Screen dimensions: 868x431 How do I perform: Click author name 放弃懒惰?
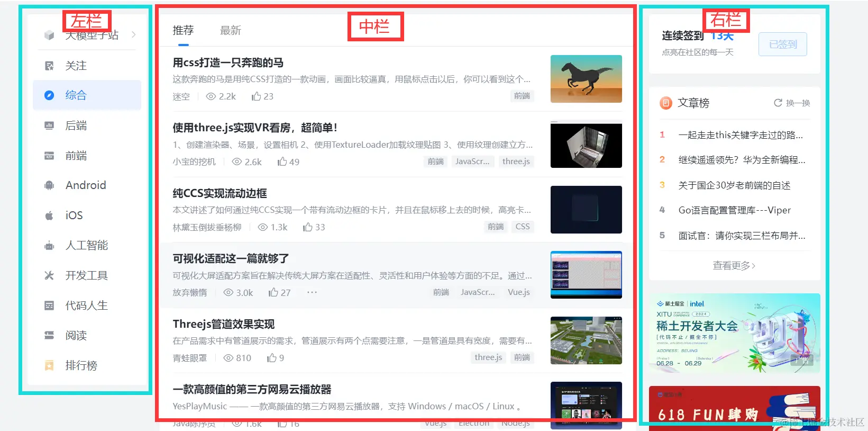point(190,292)
